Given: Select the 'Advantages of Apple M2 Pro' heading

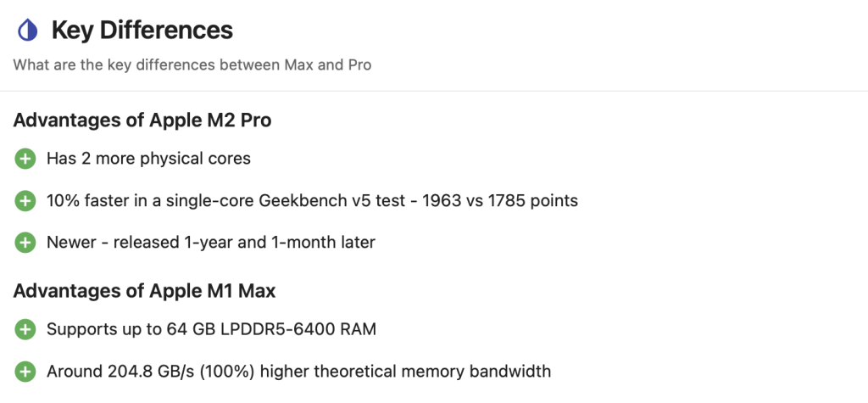Looking at the screenshot, I should (x=142, y=120).
